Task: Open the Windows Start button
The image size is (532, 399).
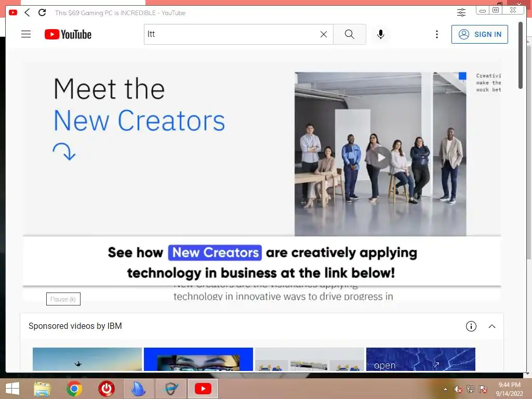Action: coord(12,389)
